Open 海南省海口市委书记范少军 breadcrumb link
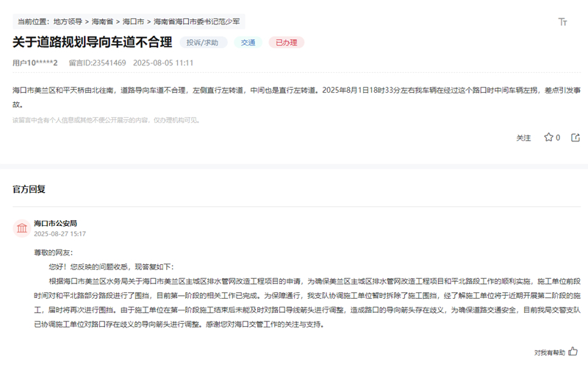The image size is (588, 379). pos(196,22)
